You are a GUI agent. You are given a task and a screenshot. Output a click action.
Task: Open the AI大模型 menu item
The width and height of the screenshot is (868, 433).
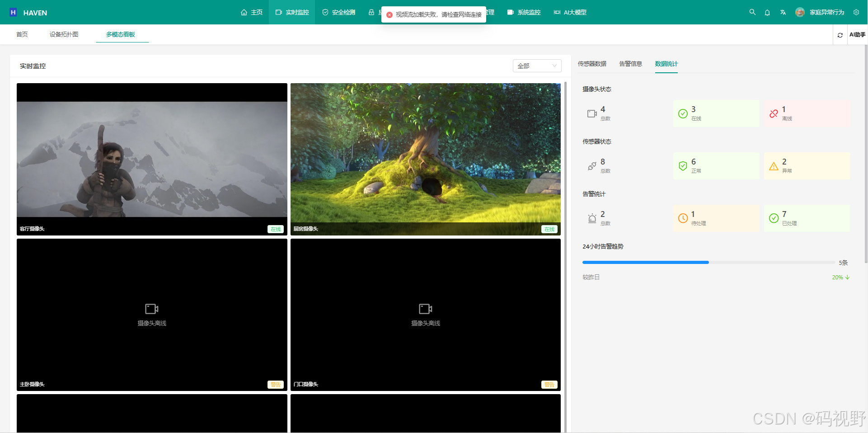[x=570, y=12]
